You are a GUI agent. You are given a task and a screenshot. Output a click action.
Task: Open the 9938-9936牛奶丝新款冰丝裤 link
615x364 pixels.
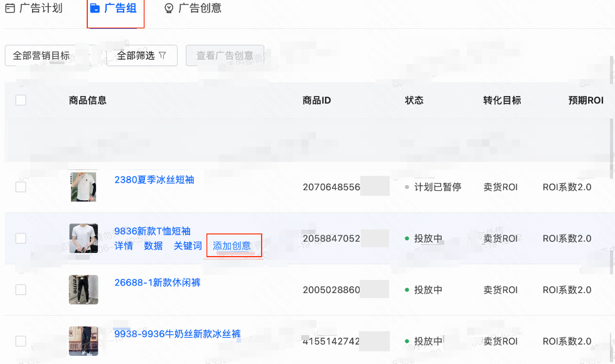pos(177,334)
